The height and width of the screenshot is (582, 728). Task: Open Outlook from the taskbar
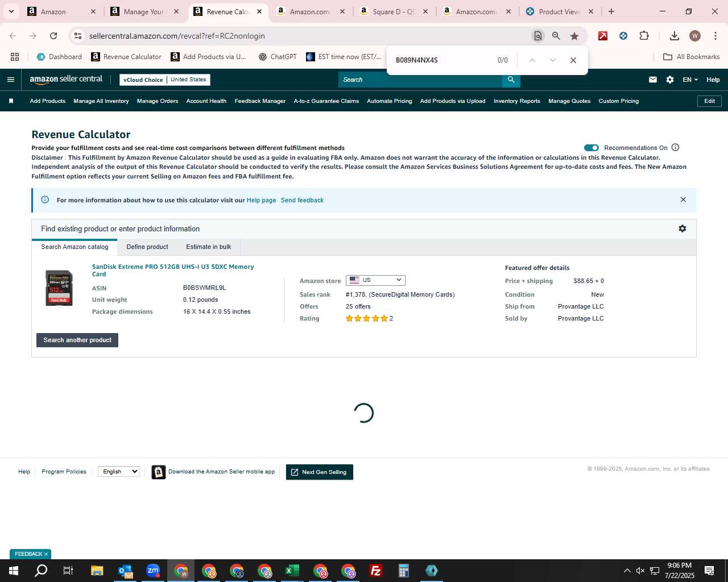(125, 571)
